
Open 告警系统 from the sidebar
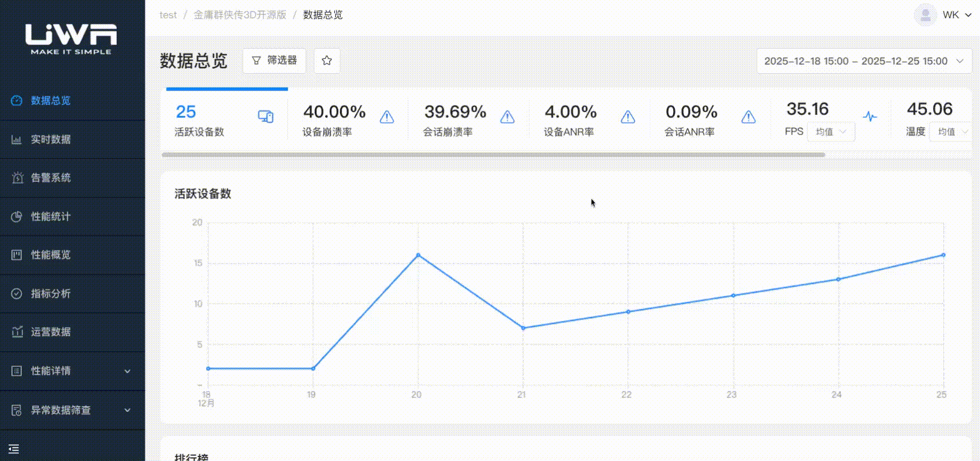click(51, 178)
